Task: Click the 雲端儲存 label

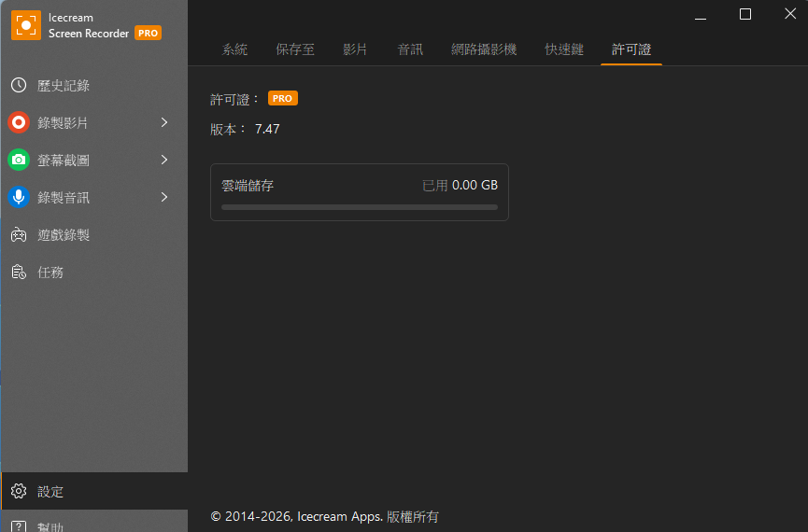Action: click(x=248, y=186)
